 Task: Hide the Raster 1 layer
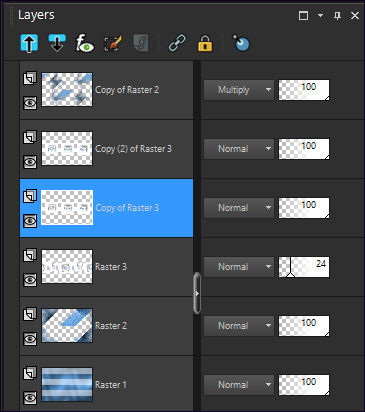[30, 398]
